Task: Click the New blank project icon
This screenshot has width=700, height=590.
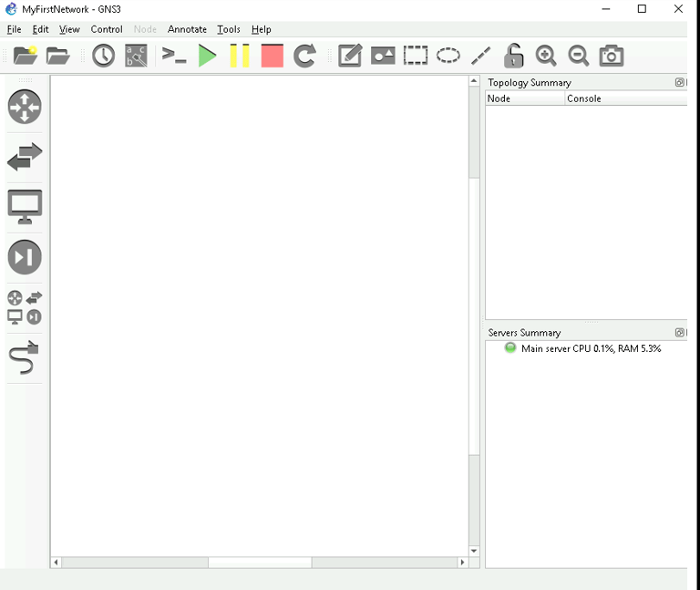Action: tap(26, 56)
